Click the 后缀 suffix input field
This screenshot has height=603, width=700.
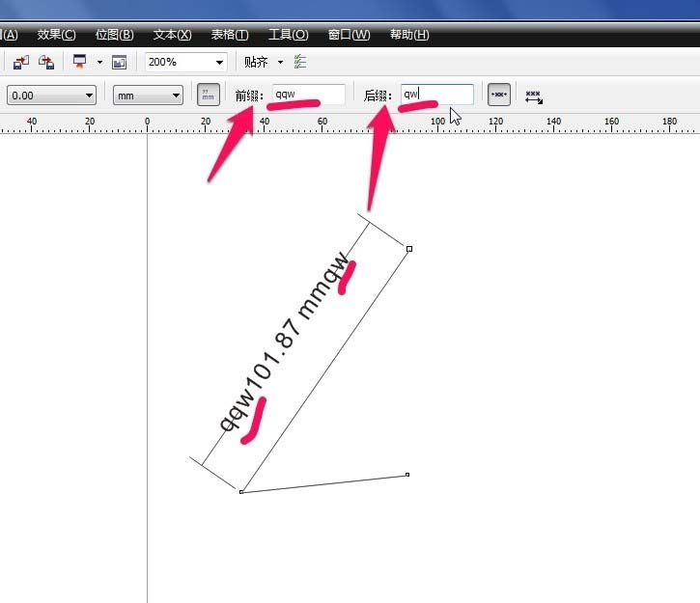[x=437, y=95]
